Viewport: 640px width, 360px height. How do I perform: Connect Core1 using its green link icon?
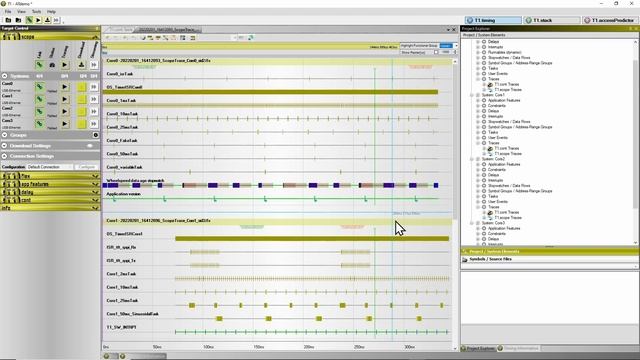[x=40, y=99]
